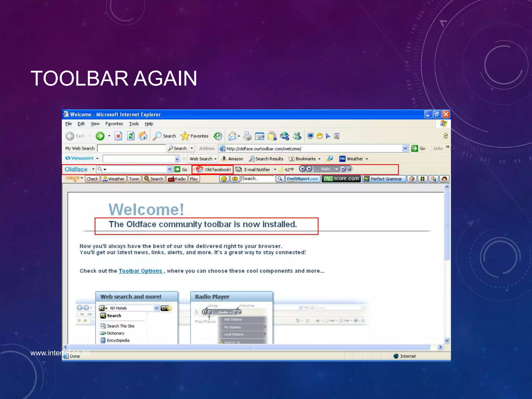
Task: Click the Refresh page icon
Action: coord(131,136)
